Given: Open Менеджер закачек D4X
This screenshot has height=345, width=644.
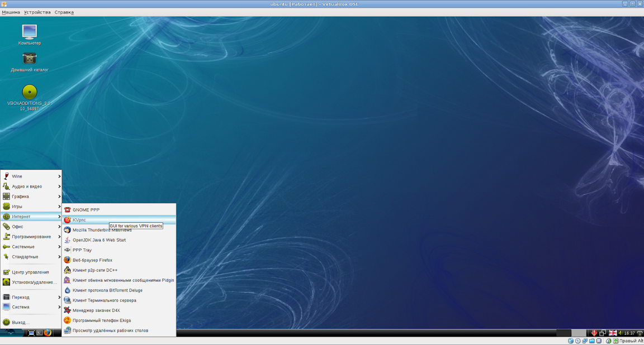Looking at the screenshot, I should click(x=119, y=310).
